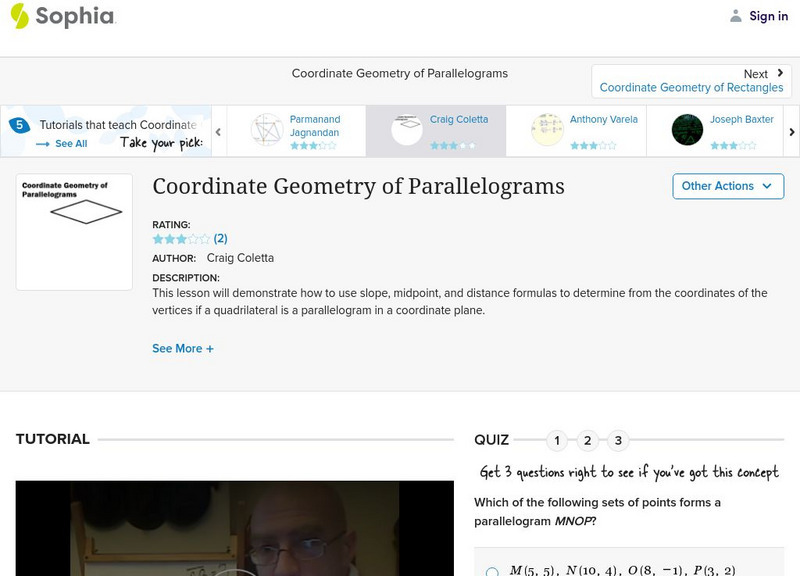Expand the description via See More
Viewport: 800px width, 576px height.
(x=183, y=348)
